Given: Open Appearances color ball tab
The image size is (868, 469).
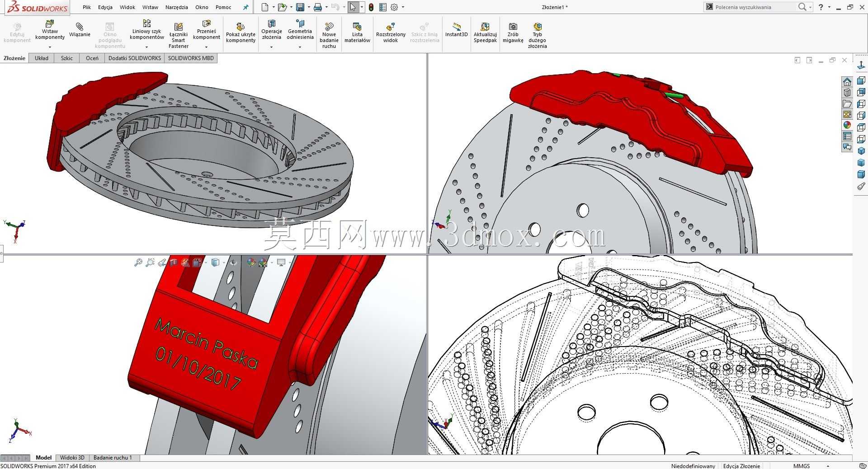Looking at the screenshot, I should point(847,125).
